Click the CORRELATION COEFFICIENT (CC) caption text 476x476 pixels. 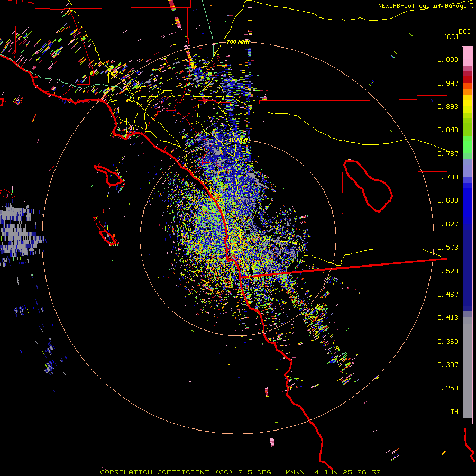(x=167, y=472)
